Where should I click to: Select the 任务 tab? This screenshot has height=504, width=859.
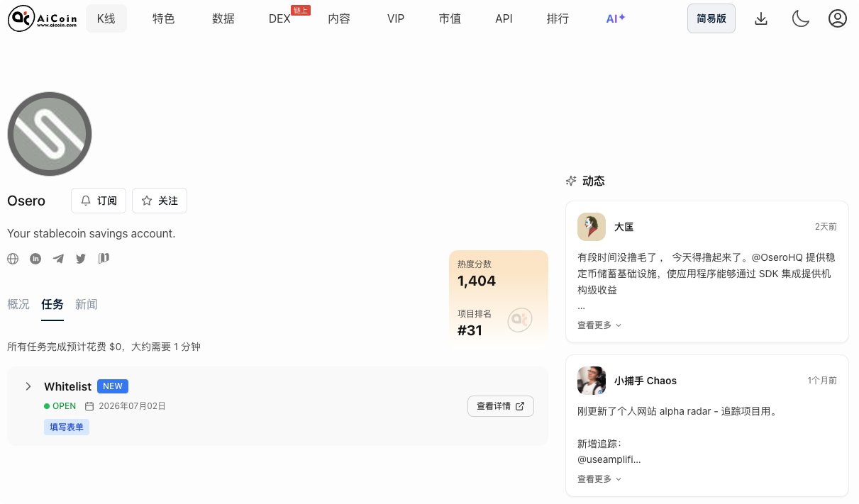(x=52, y=304)
